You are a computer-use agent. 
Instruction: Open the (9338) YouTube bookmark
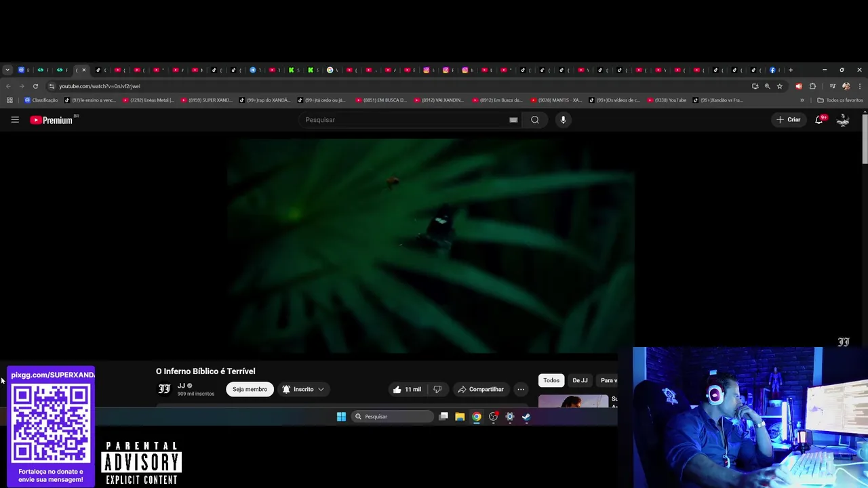(x=667, y=100)
